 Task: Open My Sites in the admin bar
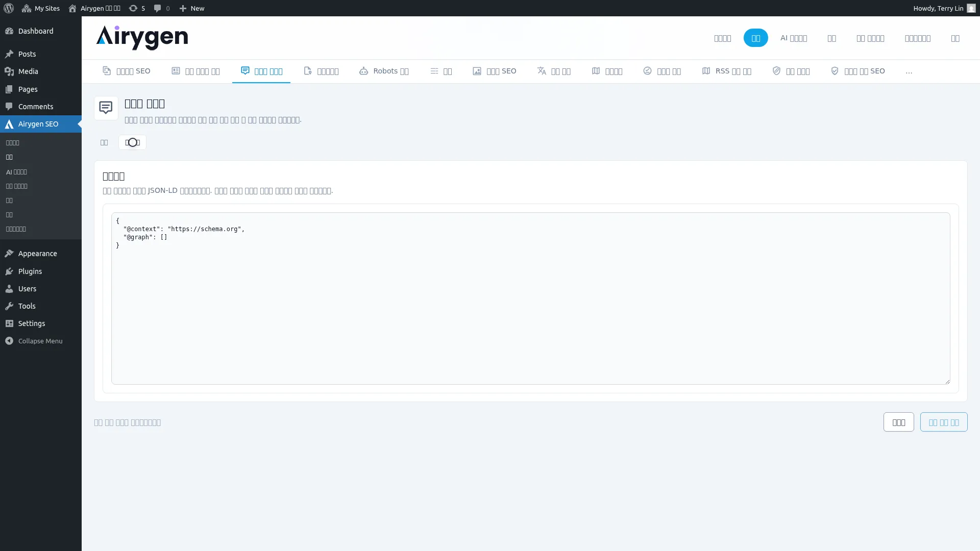(41, 8)
